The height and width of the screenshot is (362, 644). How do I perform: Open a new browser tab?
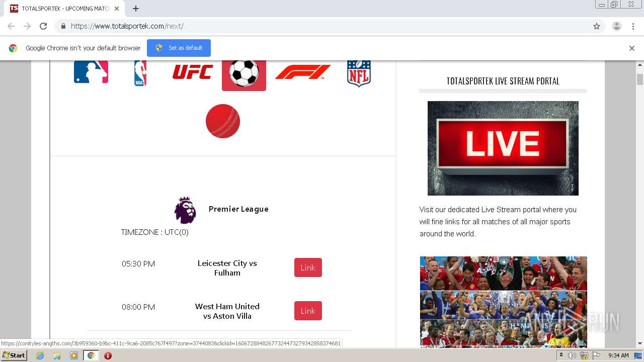pyautogui.click(x=136, y=9)
